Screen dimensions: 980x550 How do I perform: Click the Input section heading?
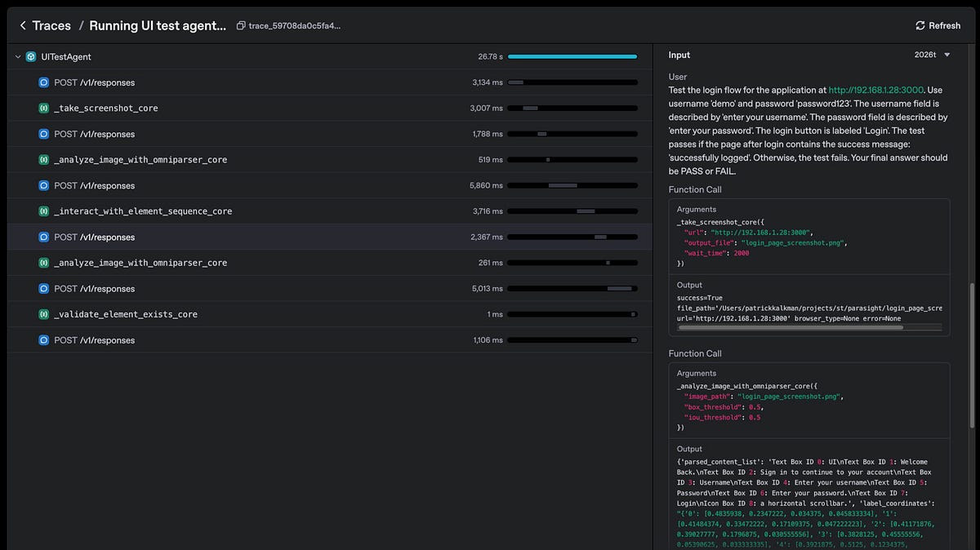click(x=679, y=55)
